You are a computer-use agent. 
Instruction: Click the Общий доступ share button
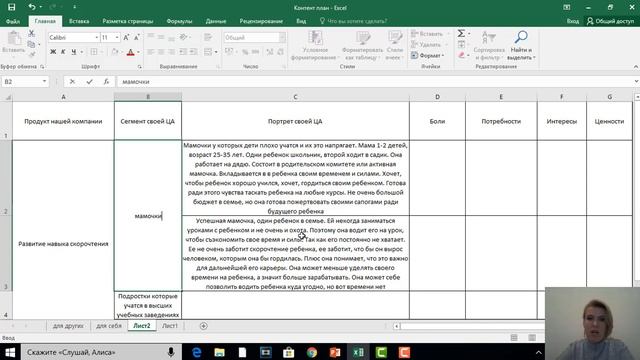tap(611, 21)
